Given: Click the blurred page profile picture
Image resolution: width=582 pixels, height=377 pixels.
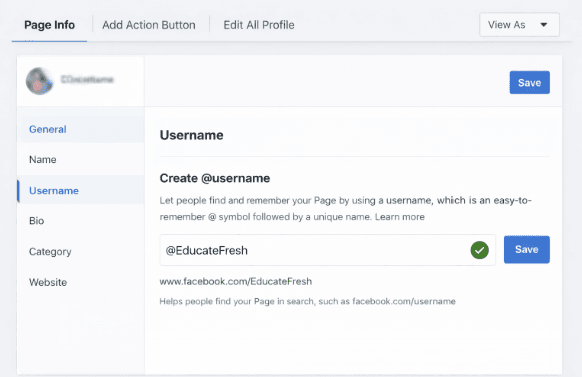Looking at the screenshot, I should pyautogui.click(x=39, y=81).
